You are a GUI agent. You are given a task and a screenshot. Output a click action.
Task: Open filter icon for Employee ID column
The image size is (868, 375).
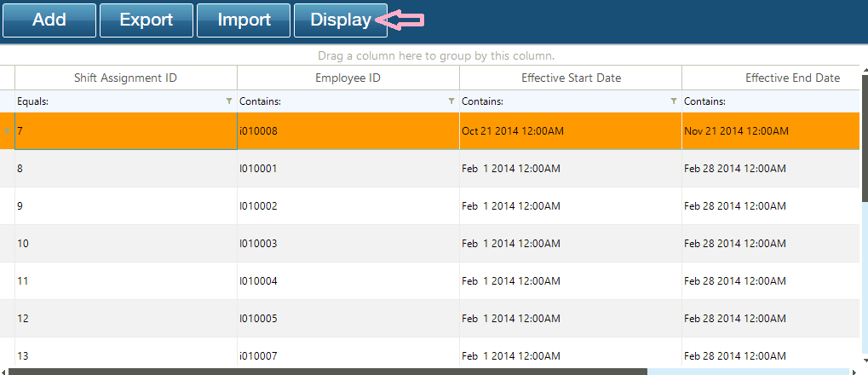click(x=451, y=101)
